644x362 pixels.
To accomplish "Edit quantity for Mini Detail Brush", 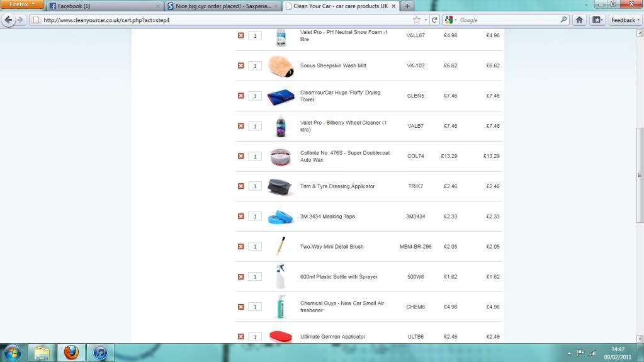I will [x=255, y=247].
